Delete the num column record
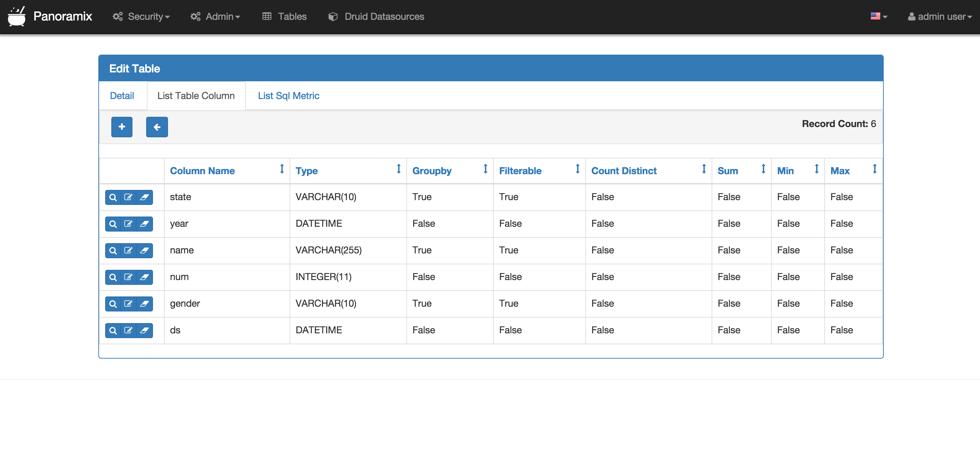This screenshot has width=980, height=472. pos(144,277)
